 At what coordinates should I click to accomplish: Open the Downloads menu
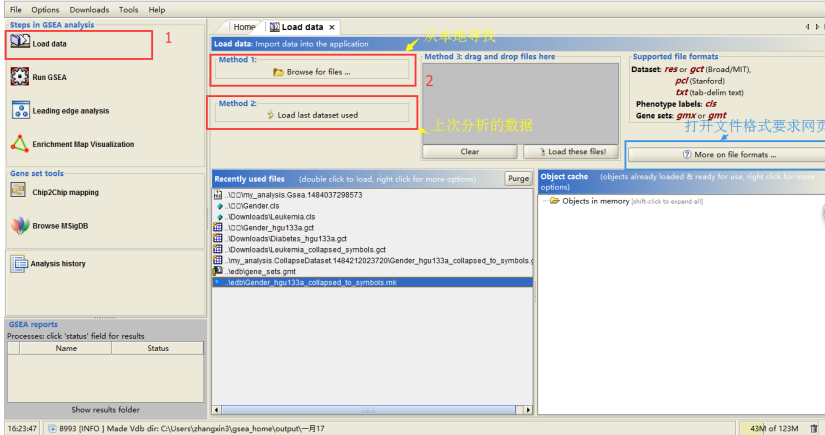pos(89,9)
